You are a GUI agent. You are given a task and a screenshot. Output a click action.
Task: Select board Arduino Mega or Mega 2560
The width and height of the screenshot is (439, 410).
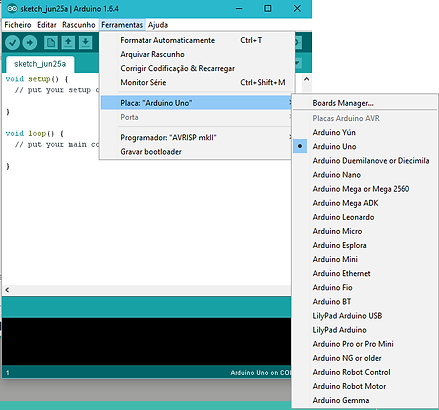click(x=365, y=189)
